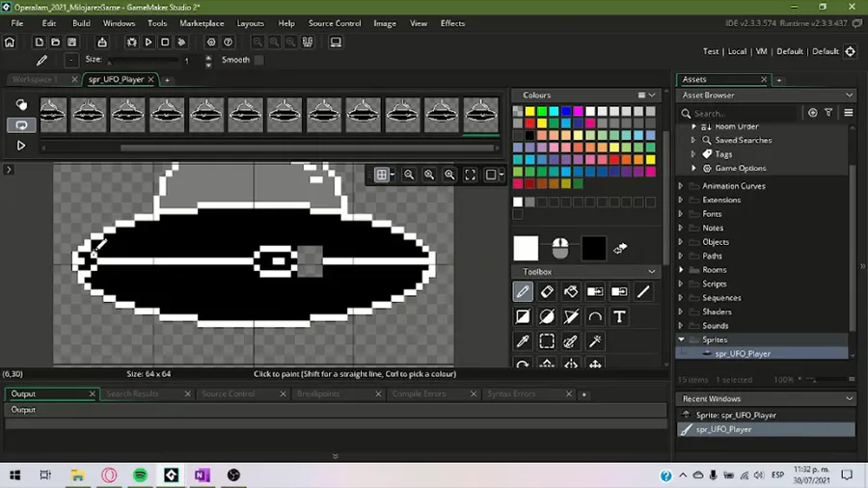The width and height of the screenshot is (868, 488).
Task: Pick the black secondary colour swatch
Action: point(593,249)
